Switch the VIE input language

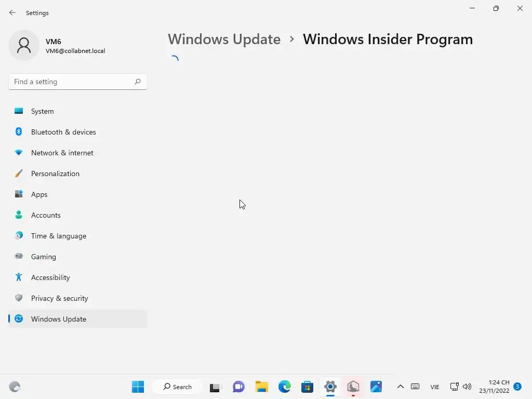435,387
